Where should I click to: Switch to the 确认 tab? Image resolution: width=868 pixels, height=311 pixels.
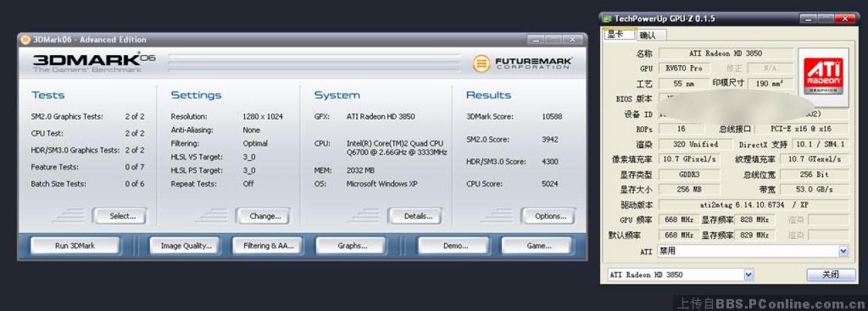[648, 35]
